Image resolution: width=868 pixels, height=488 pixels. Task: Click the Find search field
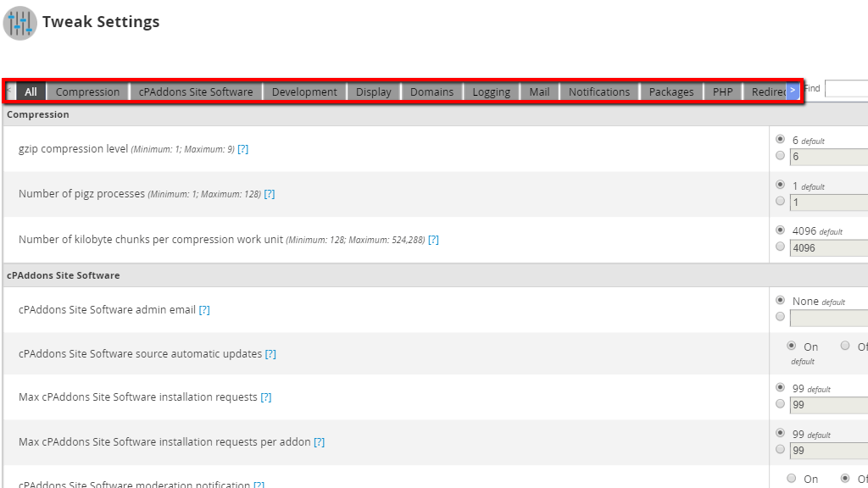[847, 88]
